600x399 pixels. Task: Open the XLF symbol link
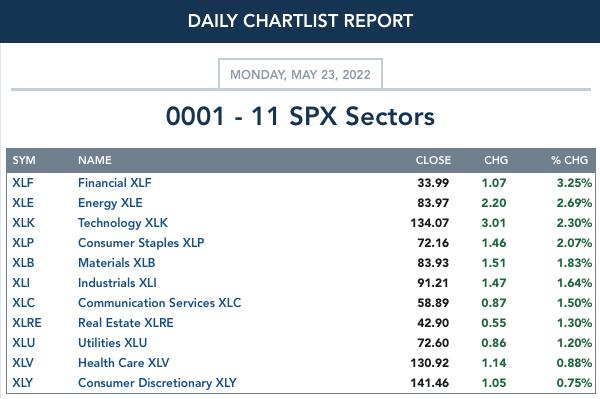pyautogui.click(x=23, y=183)
